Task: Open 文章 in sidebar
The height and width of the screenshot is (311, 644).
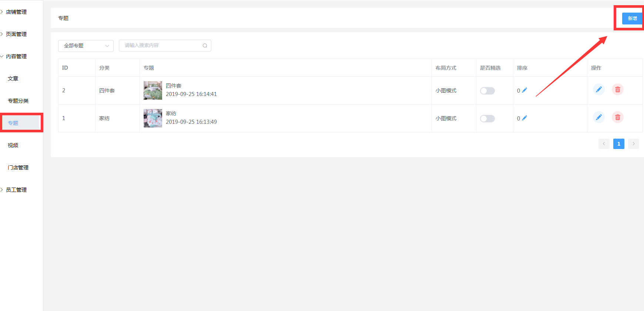Action: click(13, 79)
